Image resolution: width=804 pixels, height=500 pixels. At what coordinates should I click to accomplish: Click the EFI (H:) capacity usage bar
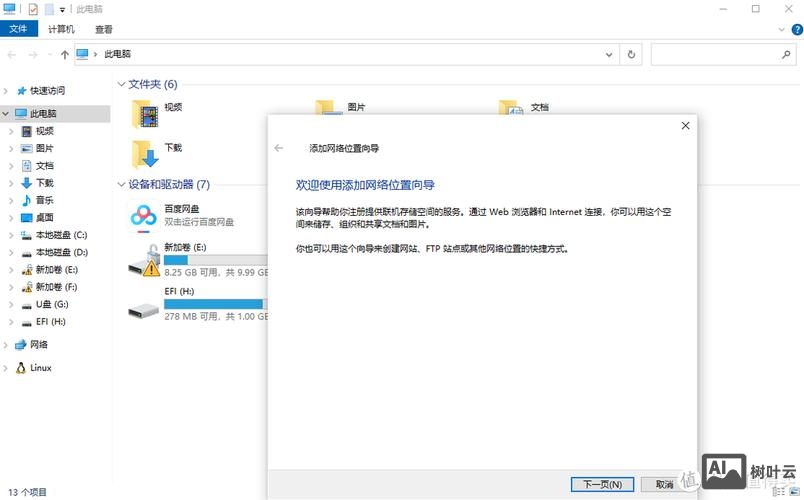216,304
